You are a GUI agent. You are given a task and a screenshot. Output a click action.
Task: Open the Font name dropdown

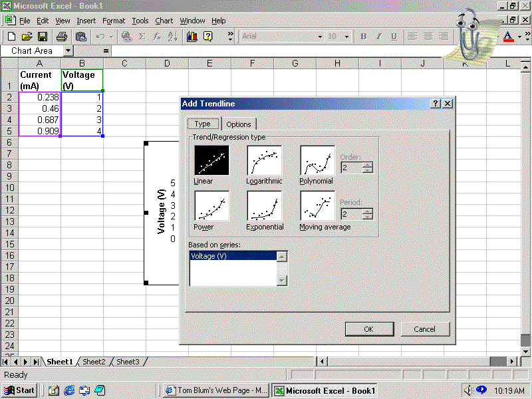(x=320, y=37)
